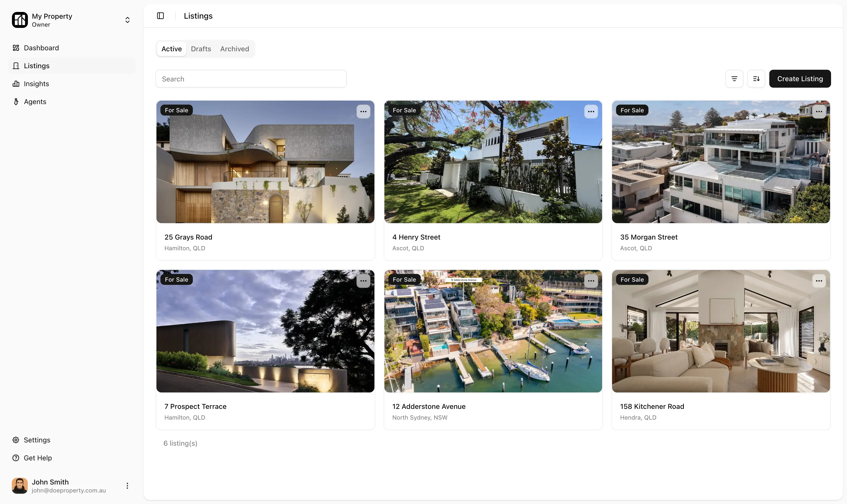Image resolution: width=847 pixels, height=504 pixels.
Task: Open the Agents page
Action: coord(35,102)
